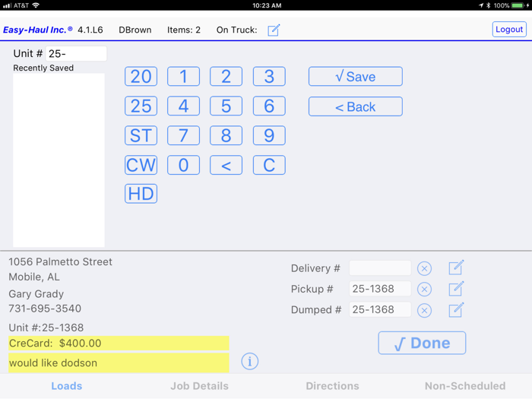This screenshot has height=399, width=532.
Task: Clear the Delivery # field
Action: coord(424,269)
